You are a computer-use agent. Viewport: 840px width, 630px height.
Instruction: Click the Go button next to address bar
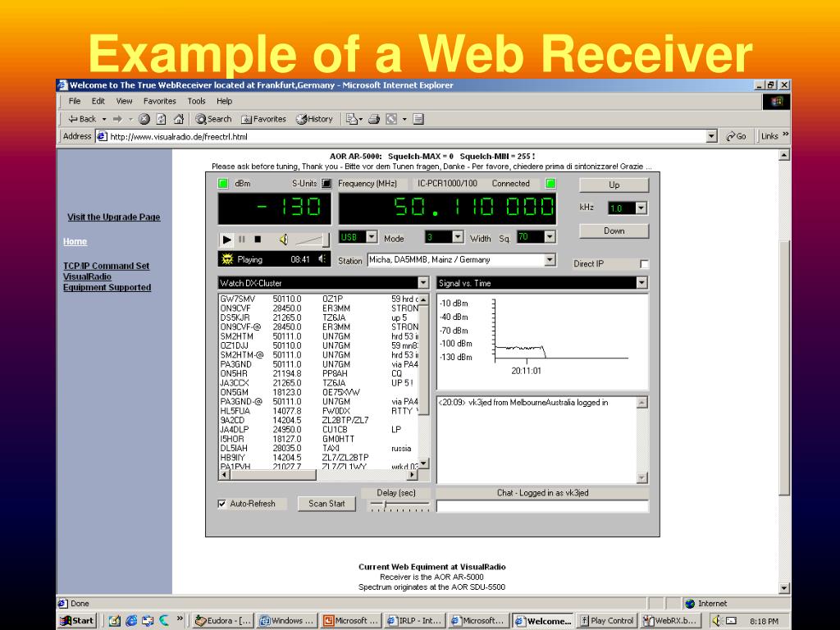(x=737, y=136)
